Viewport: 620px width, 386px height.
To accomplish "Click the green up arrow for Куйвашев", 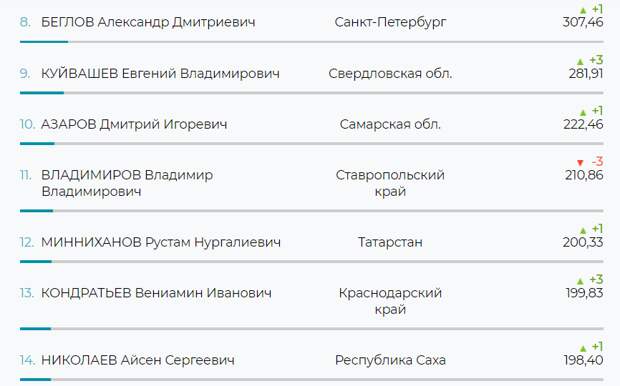I will click(580, 62).
